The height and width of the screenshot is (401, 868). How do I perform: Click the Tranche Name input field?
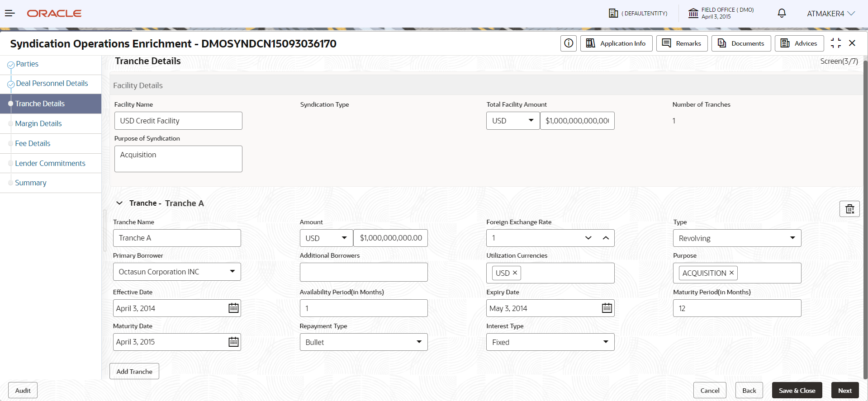tap(177, 238)
